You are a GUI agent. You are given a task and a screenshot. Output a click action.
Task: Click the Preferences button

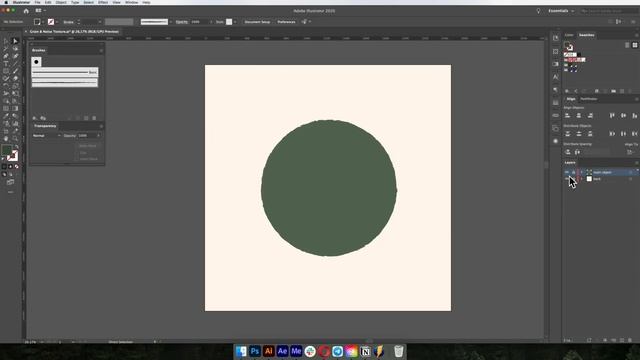click(x=286, y=22)
